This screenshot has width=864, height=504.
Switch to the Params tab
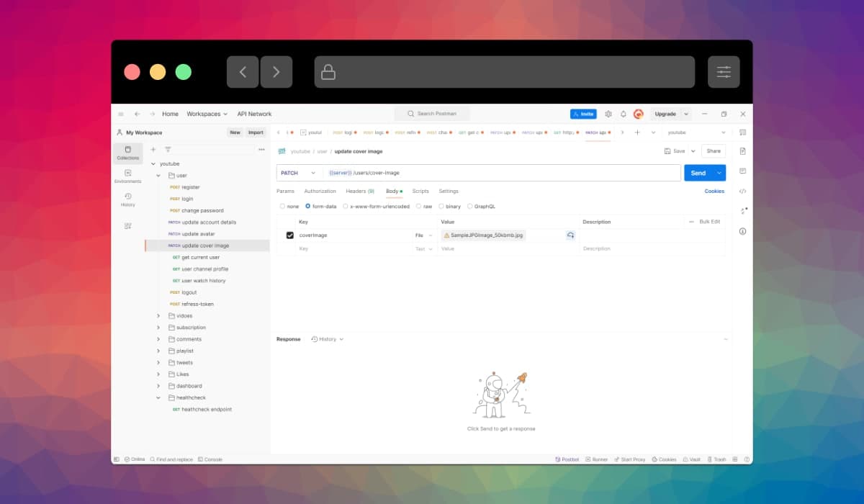click(285, 191)
